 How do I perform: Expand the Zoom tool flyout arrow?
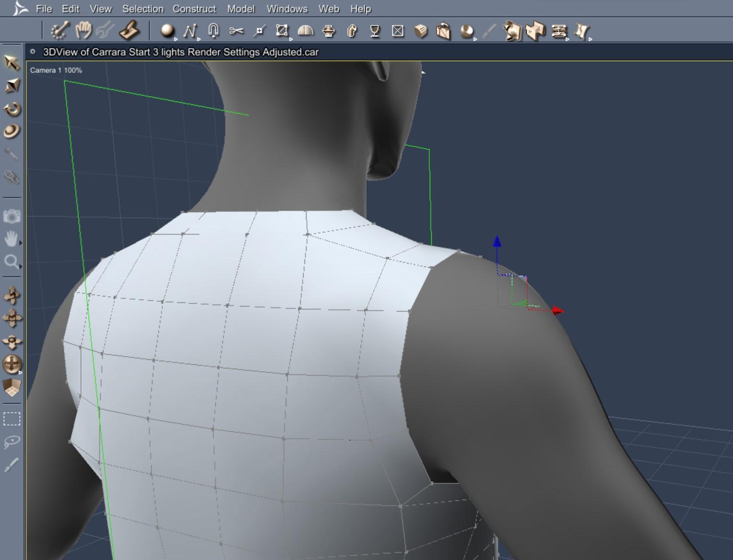tap(20, 266)
